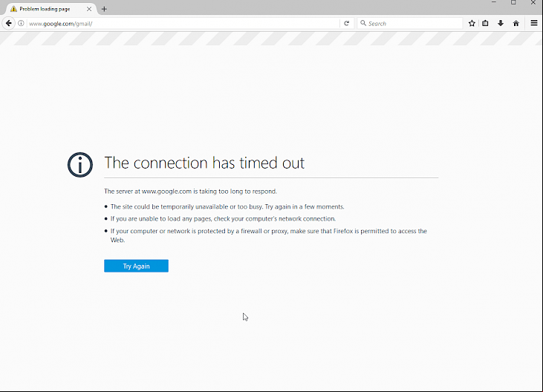Focus the address bar with www.google.com/gmail/

183,24
